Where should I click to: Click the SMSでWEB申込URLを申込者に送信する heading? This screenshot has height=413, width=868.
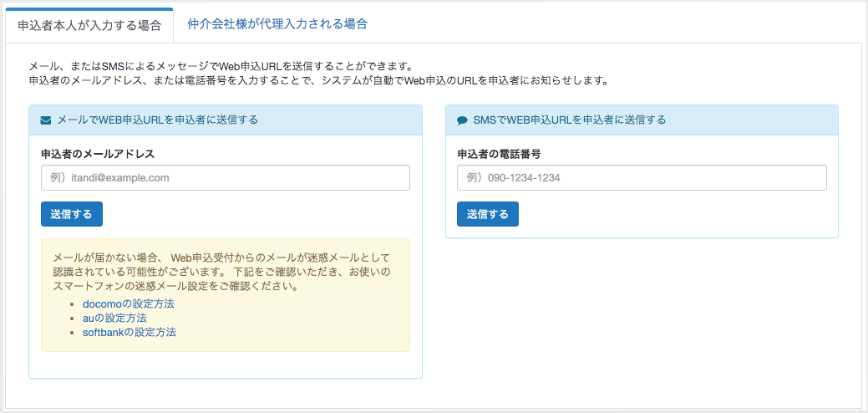(570, 120)
